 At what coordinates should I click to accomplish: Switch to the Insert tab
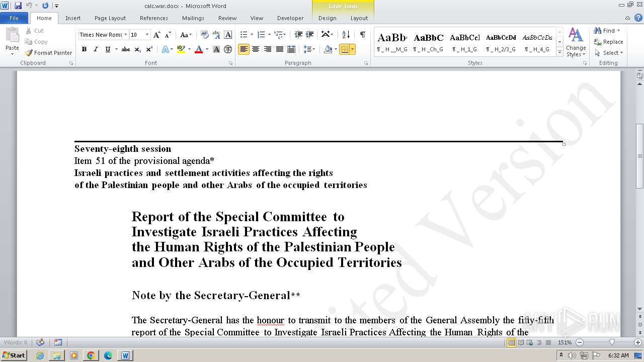73,18
